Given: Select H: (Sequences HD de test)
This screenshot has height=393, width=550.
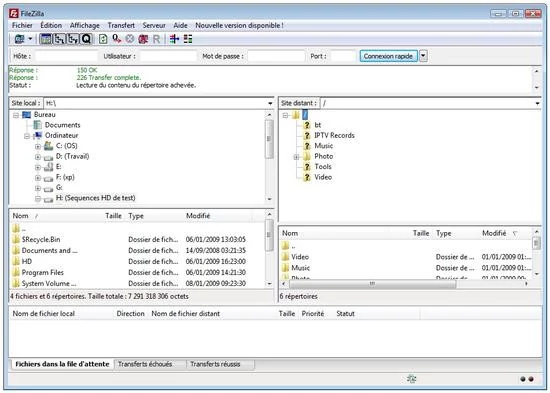Looking at the screenshot, I should [95, 198].
